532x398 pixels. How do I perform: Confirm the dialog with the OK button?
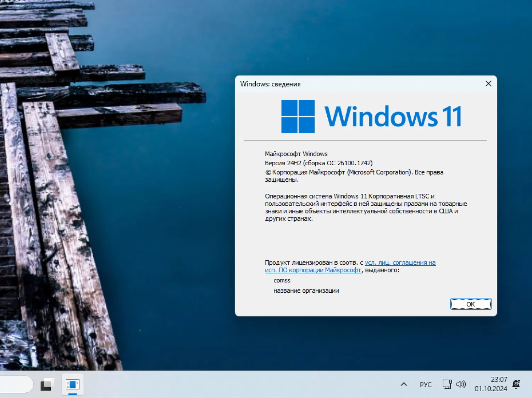click(x=471, y=304)
